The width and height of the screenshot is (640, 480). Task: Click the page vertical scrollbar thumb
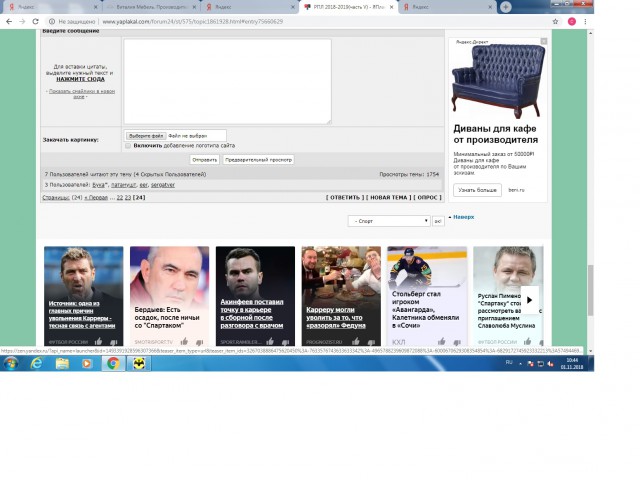click(x=590, y=290)
